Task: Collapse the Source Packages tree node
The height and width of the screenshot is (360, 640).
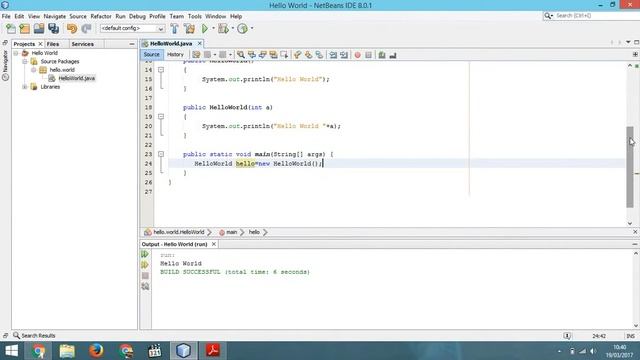Action: 25,62
